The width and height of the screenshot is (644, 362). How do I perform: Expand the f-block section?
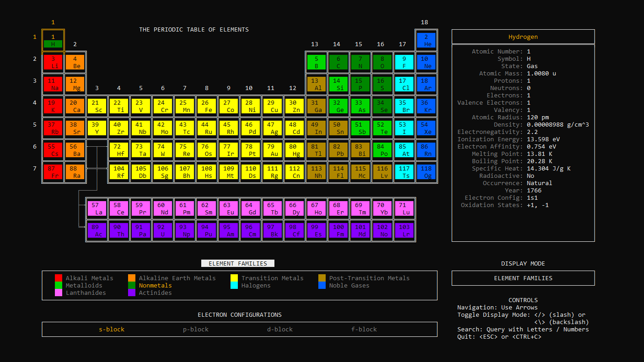pyautogui.click(x=364, y=329)
